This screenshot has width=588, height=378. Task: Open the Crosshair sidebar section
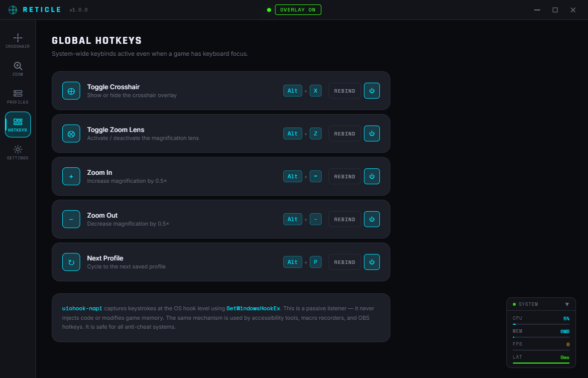17,41
